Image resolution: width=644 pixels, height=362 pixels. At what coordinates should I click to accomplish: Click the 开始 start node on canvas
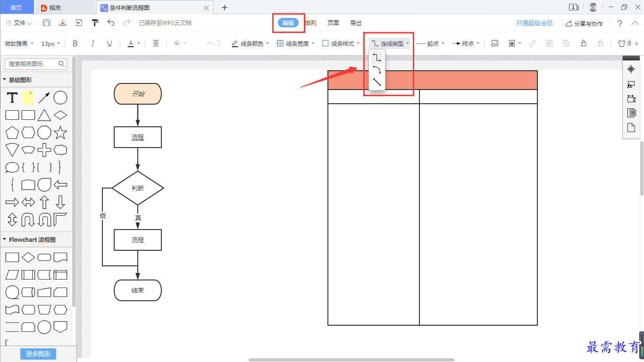coord(138,94)
